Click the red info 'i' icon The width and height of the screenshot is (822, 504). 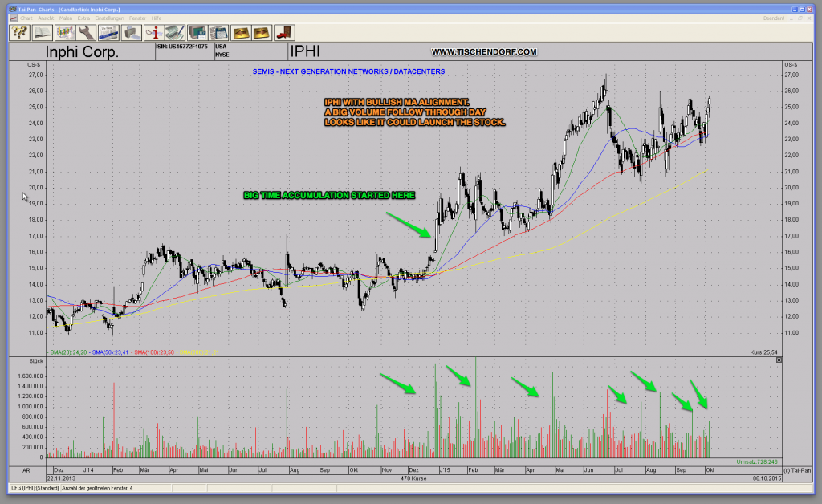tap(153, 32)
